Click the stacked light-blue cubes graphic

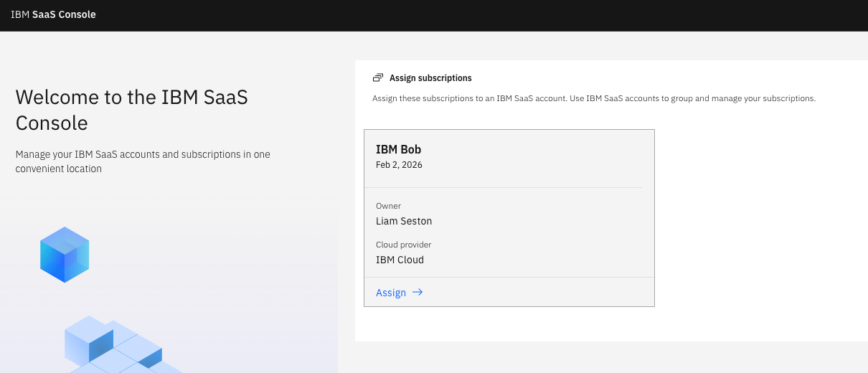tap(115, 344)
